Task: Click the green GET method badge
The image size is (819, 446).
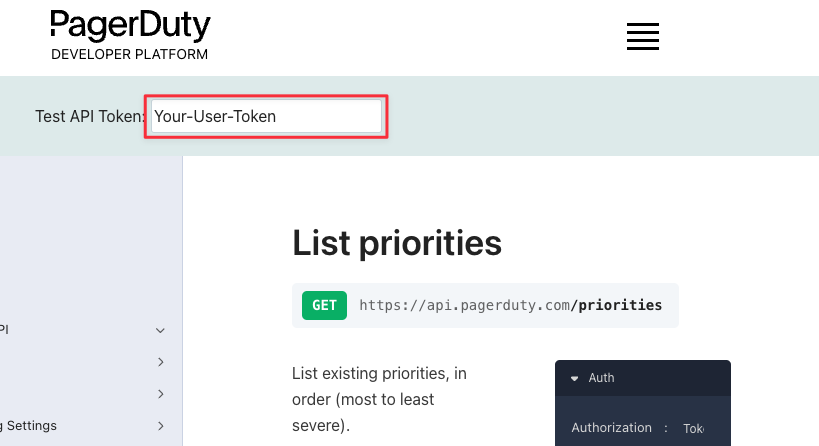Action: [x=324, y=305]
